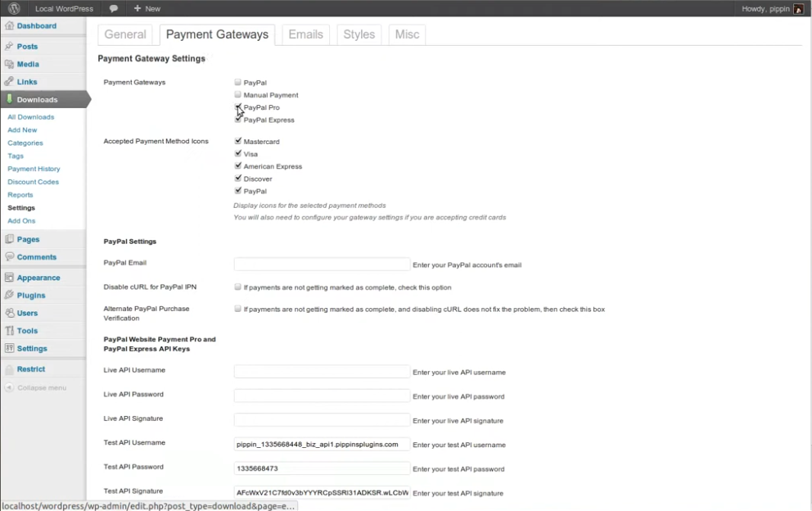Click the Plugins icon in sidebar
This screenshot has height=511, width=812.
(x=10, y=296)
